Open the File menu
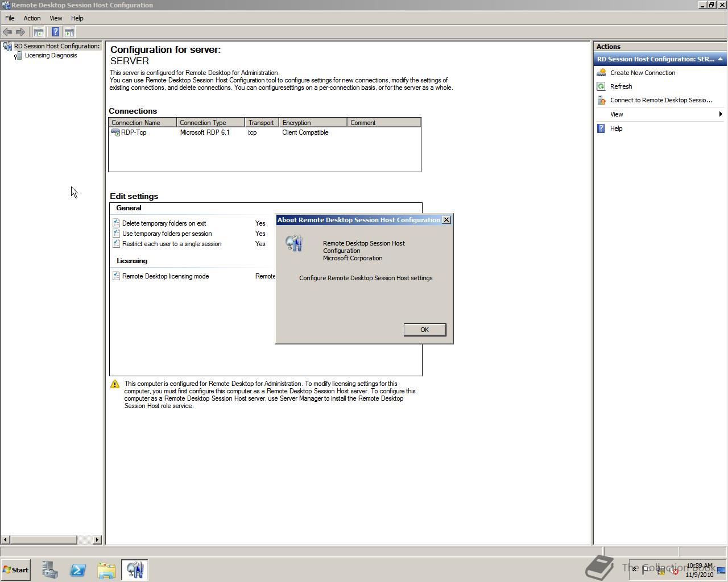 10,18
